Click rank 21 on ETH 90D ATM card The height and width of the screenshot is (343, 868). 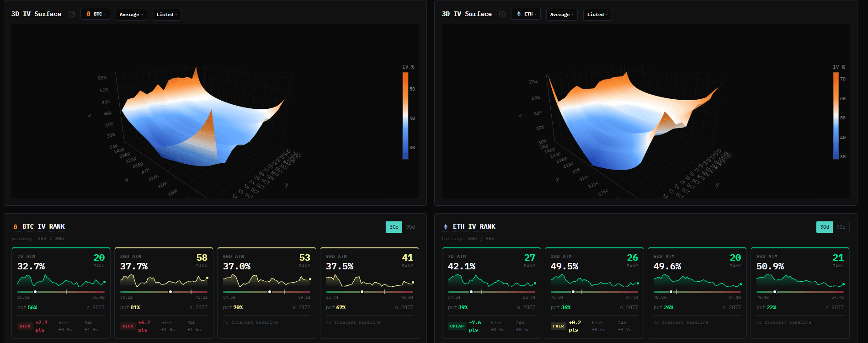tap(838, 258)
